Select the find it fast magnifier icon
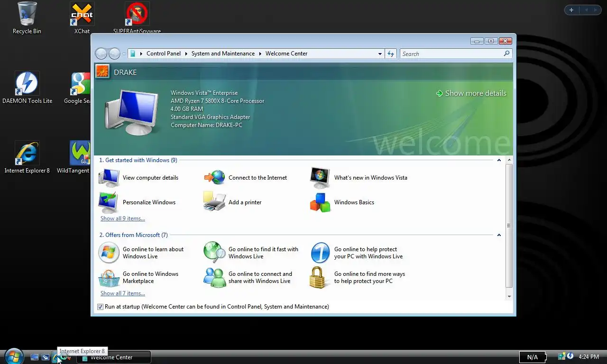This screenshot has height=364, width=607. click(x=215, y=252)
